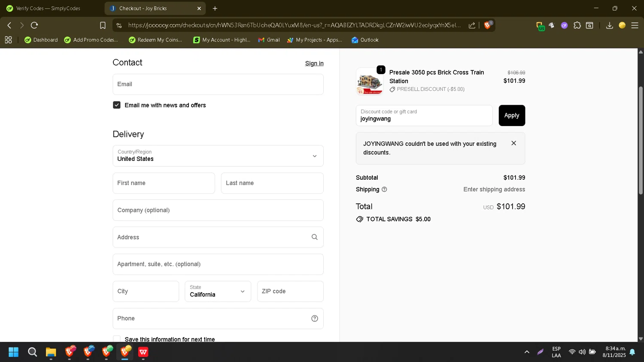Image resolution: width=644 pixels, height=362 pixels.
Task: Click the address search magnifier icon
Action: click(314, 237)
